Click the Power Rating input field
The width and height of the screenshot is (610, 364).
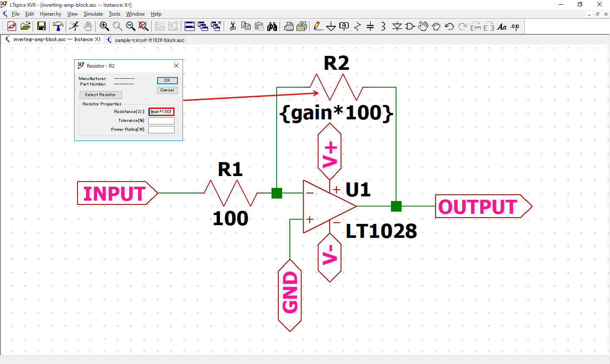pyautogui.click(x=161, y=130)
